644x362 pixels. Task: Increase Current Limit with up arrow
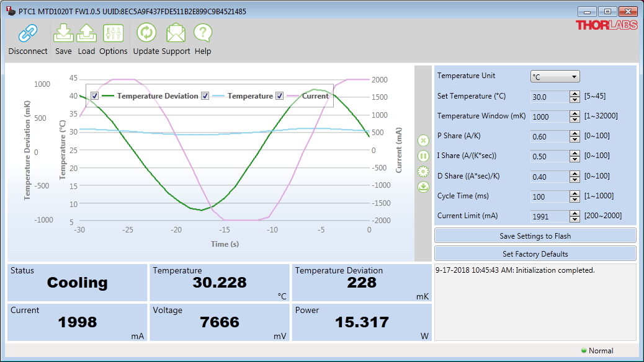(x=575, y=213)
